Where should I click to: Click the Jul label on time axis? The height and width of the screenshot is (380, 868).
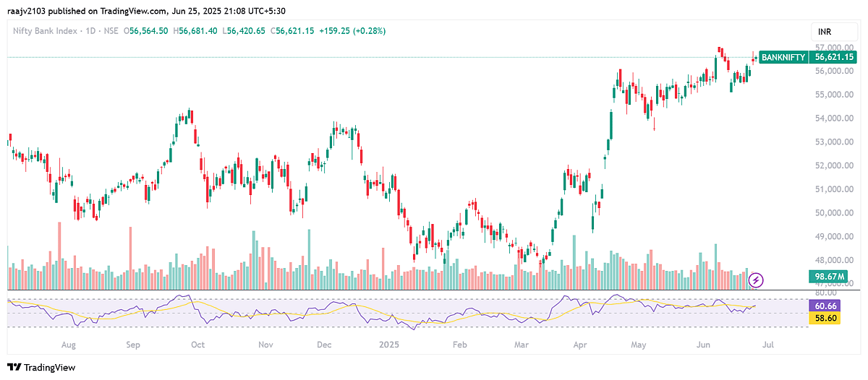click(x=767, y=345)
